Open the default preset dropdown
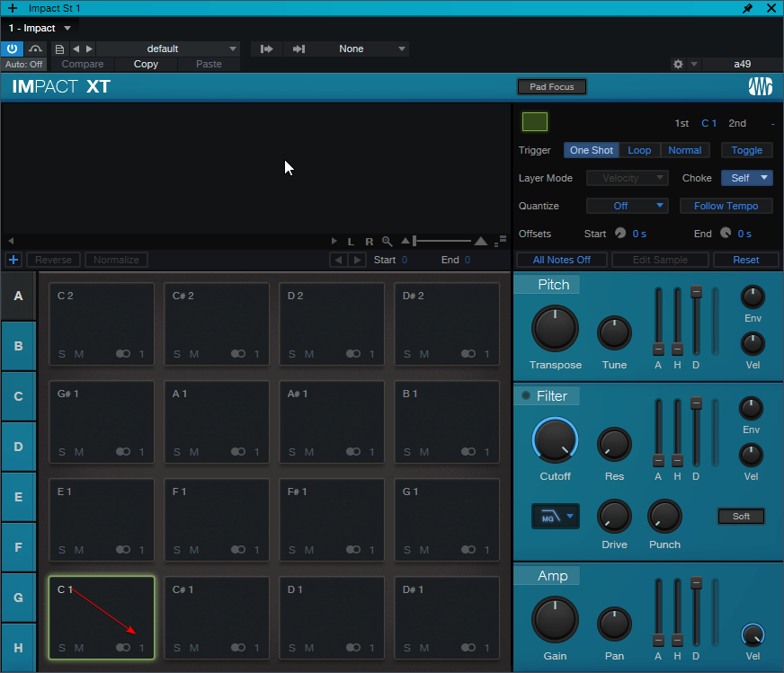This screenshot has width=784, height=673. click(x=168, y=49)
